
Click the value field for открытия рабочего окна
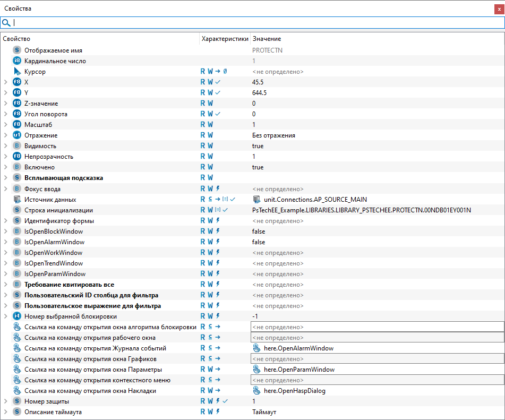click(x=377, y=338)
